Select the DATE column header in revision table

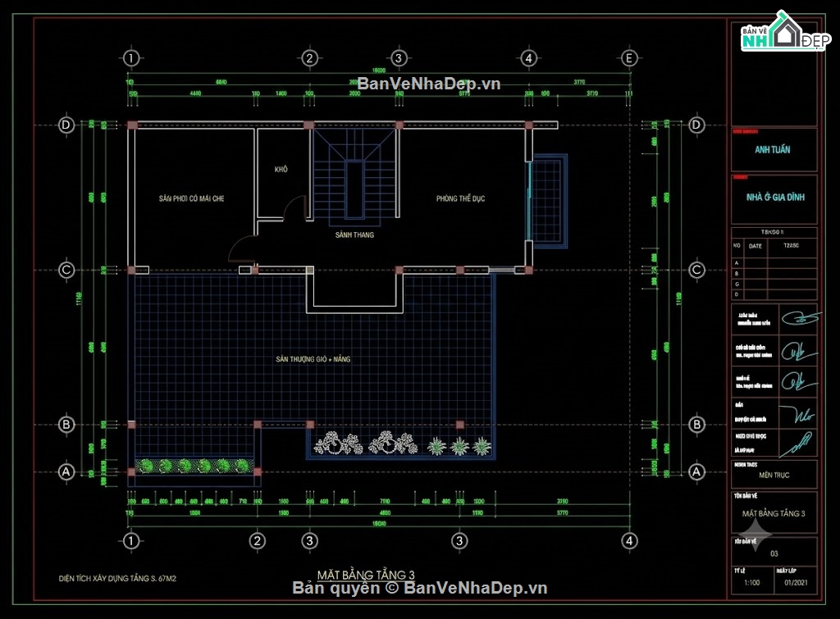click(756, 246)
